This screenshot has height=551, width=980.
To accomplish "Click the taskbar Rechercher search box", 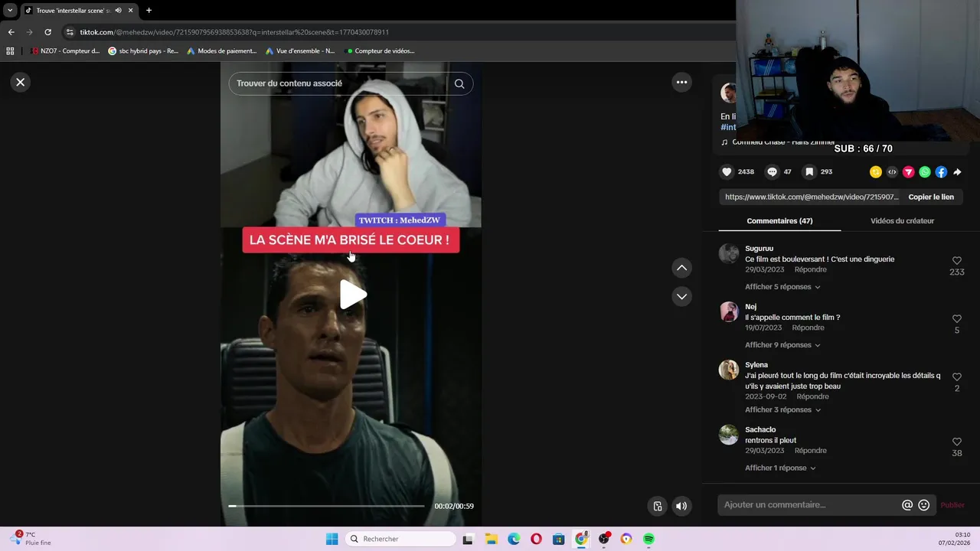I will (x=400, y=539).
